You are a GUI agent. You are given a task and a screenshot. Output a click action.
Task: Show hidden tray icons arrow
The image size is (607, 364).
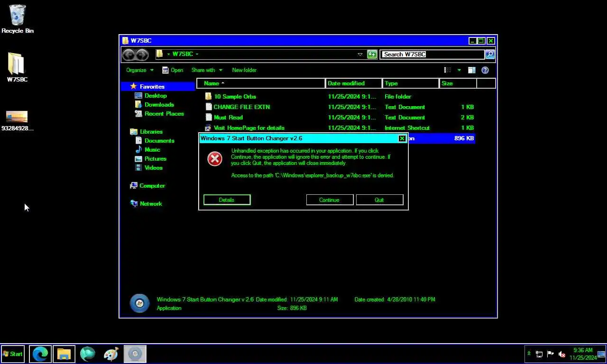click(x=529, y=354)
